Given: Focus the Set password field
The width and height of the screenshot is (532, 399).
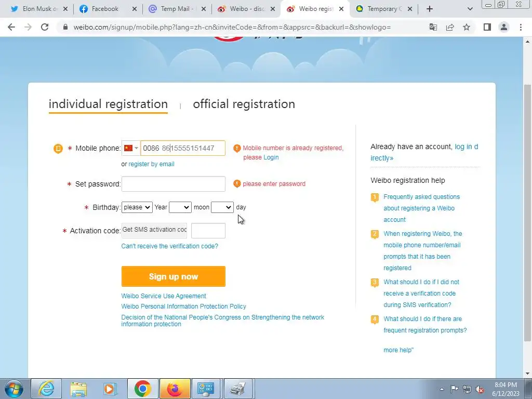Looking at the screenshot, I should pyautogui.click(x=174, y=184).
